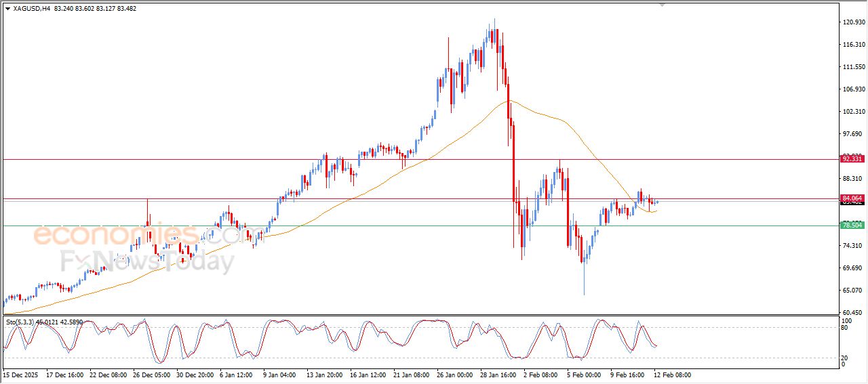
Task: Click the triangle arrow before XAGUSD,H4
Action: tap(7, 9)
